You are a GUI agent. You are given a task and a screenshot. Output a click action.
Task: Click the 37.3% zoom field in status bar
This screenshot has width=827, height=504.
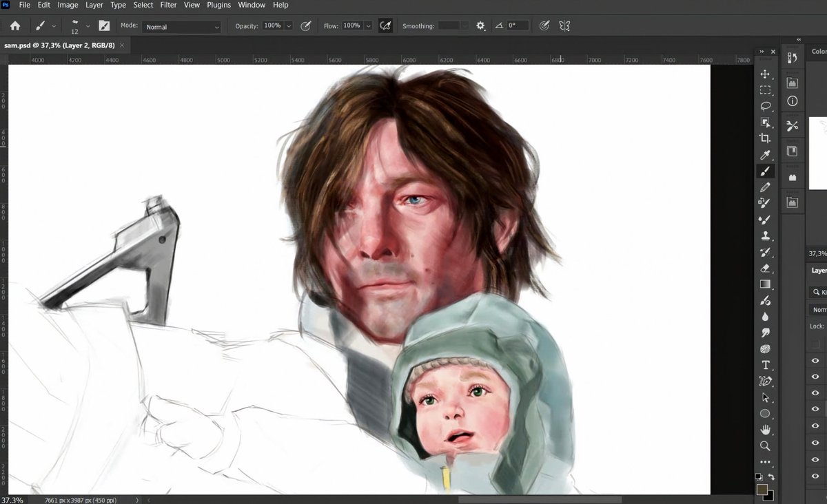coord(12,500)
